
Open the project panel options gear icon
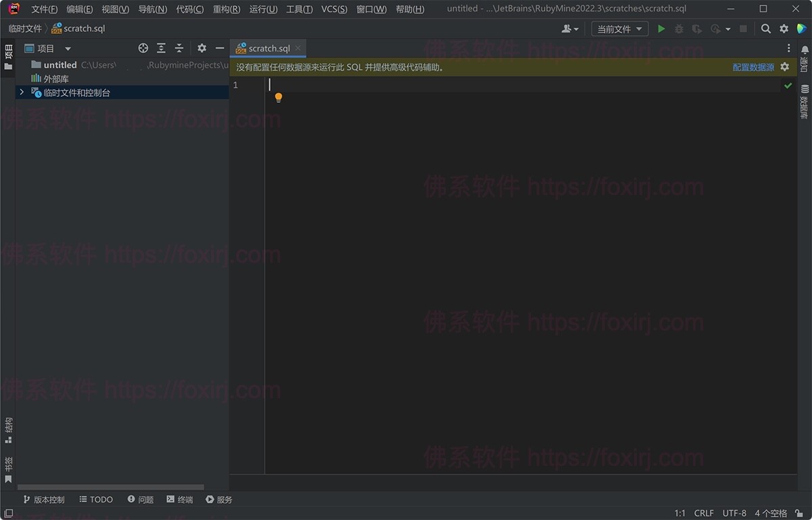click(x=202, y=48)
